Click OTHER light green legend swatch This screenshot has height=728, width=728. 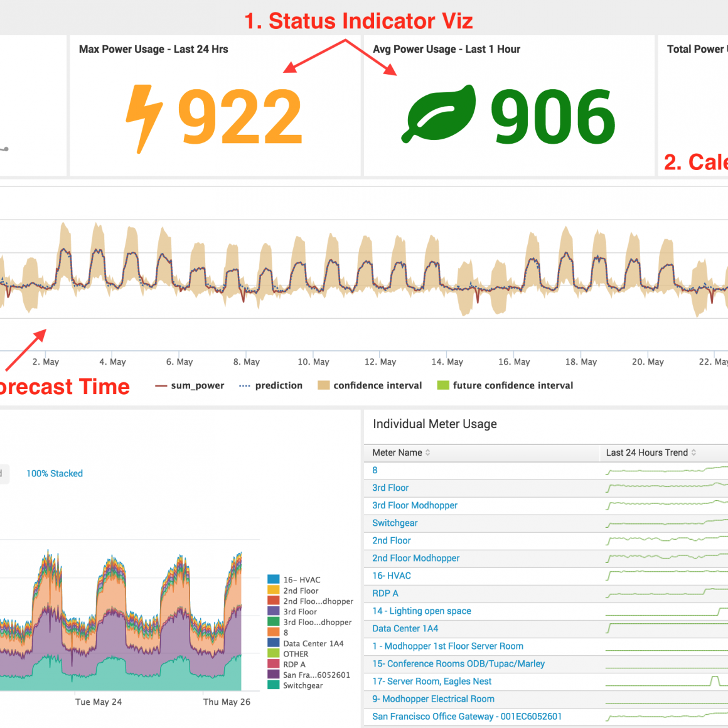[x=273, y=654]
